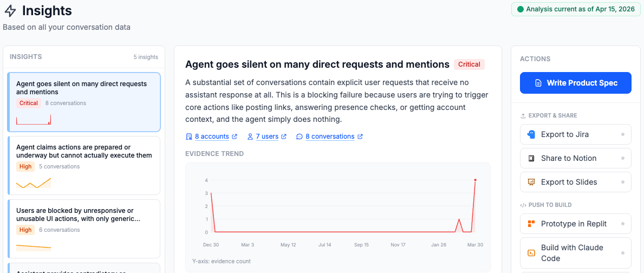This screenshot has height=273, width=644.
Task: Click the Jira logo icon
Action: 531,134
